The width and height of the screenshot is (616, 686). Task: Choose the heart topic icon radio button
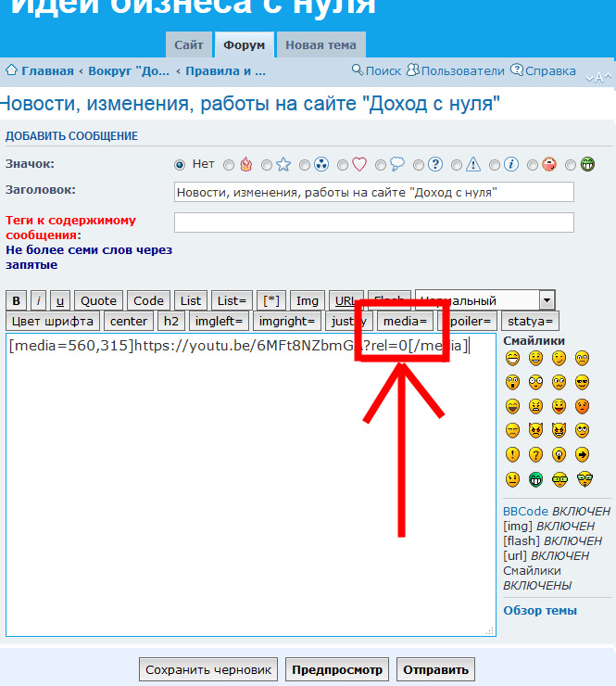[343, 165]
